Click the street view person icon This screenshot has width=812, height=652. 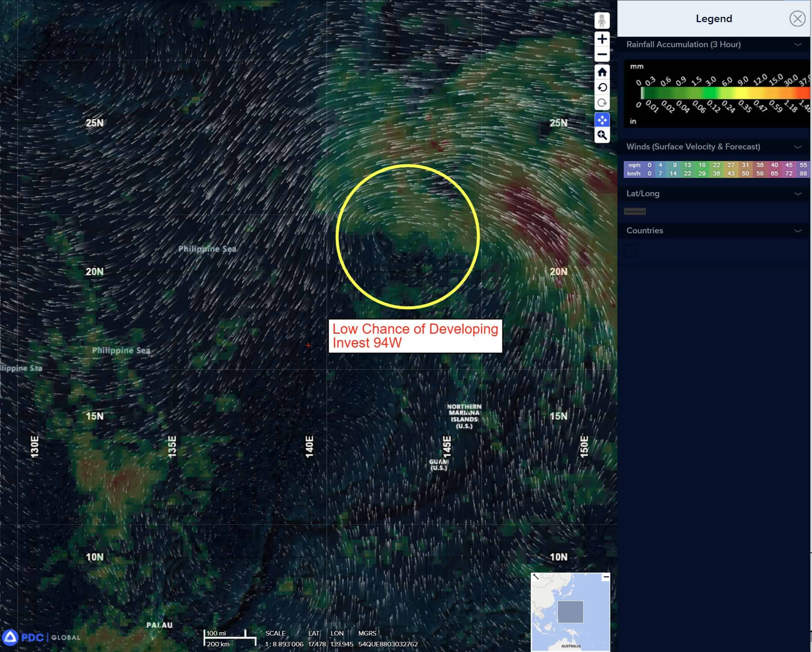[x=602, y=20]
